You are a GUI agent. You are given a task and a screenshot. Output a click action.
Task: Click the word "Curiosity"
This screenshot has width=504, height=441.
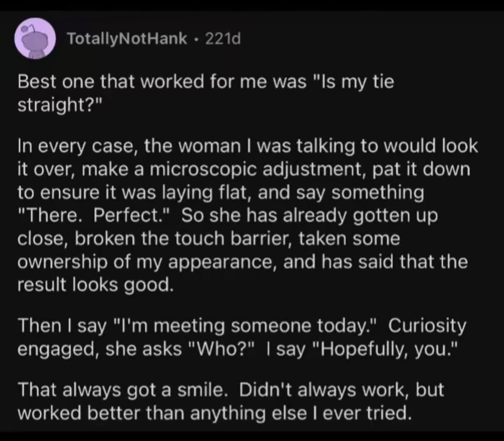coord(427,325)
